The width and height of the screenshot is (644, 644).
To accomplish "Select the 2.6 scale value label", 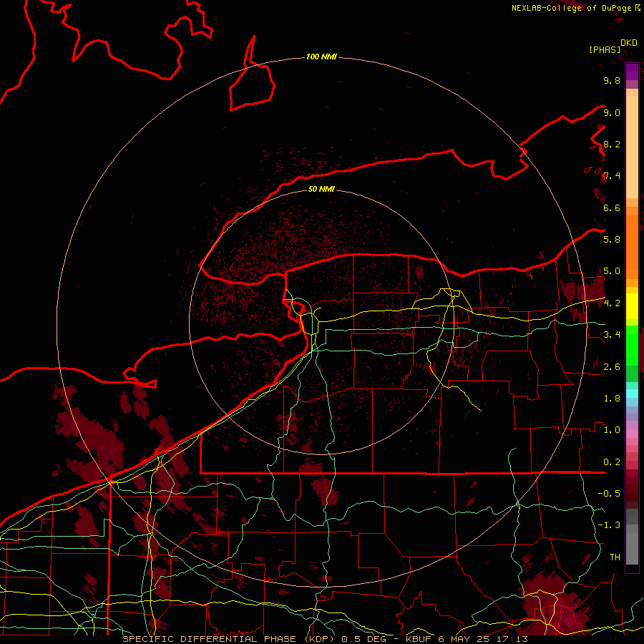I will 612,366.
